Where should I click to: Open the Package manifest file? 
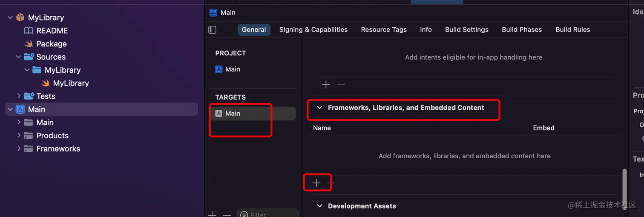tap(52, 44)
